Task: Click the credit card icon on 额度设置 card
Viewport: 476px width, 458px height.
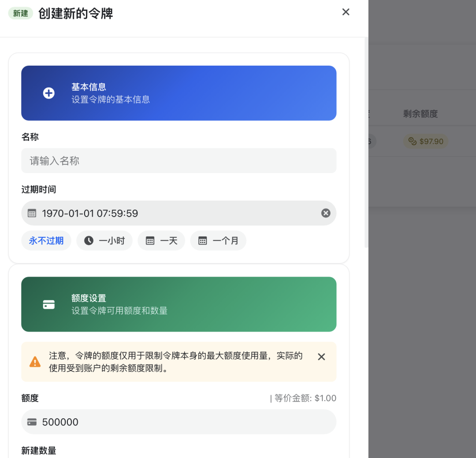Action: (48, 304)
